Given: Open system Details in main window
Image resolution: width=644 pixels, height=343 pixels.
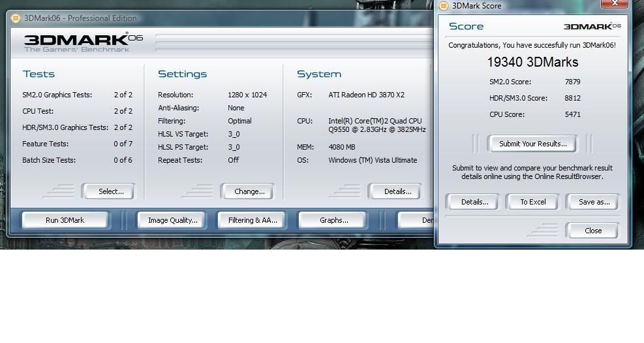Looking at the screenshot, I should click(395, 191).
